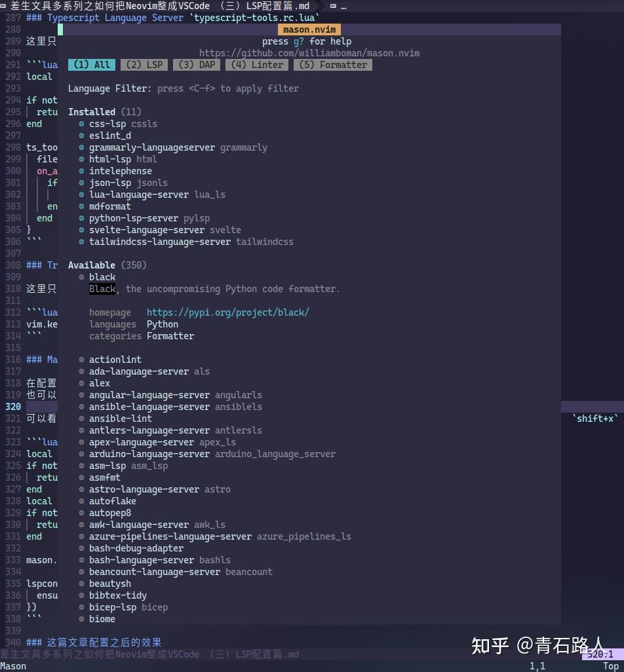This screenshot has height=672, width=624.
Task: Collapse the Installed (11) section
Action: tap(92, 112)
